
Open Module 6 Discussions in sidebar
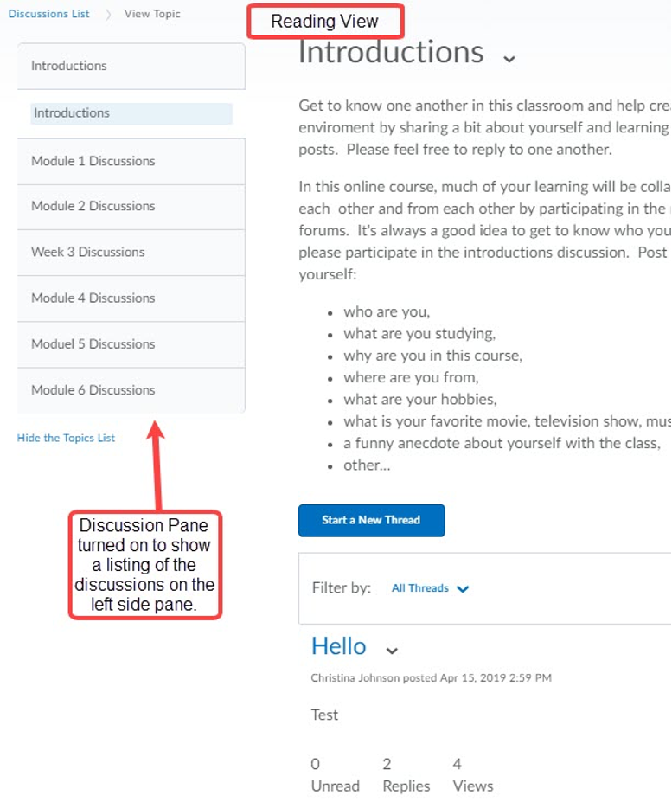coord(93,389)
